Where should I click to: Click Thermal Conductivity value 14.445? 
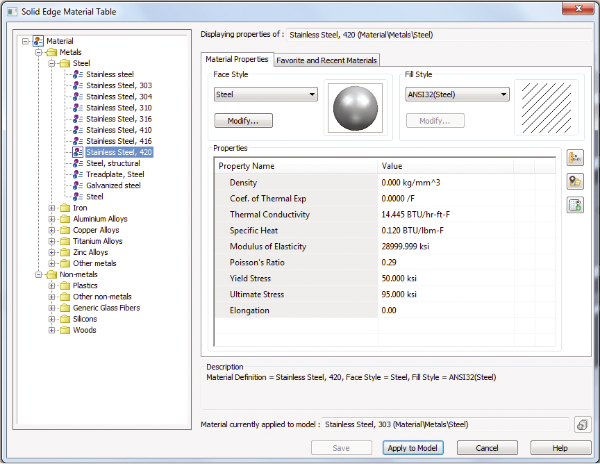coord(445,215)
